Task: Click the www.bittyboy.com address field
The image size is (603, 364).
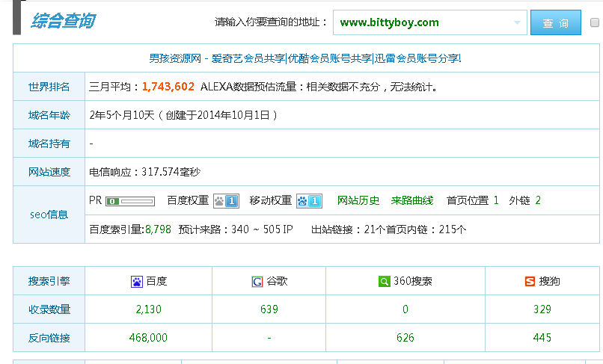Action: (429, 22)
